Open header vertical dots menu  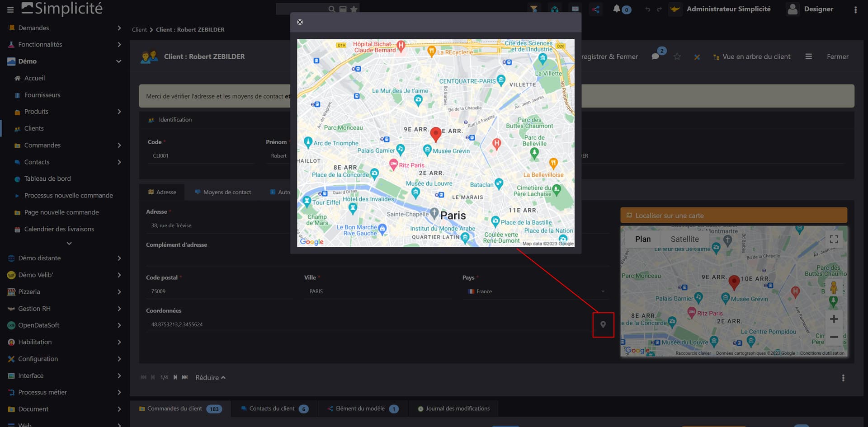point(855,9)
